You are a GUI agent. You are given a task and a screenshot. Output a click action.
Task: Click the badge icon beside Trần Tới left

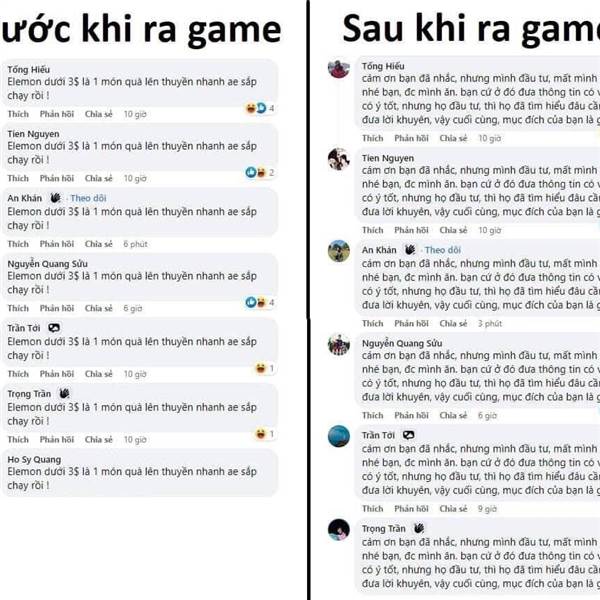point(54,328)
